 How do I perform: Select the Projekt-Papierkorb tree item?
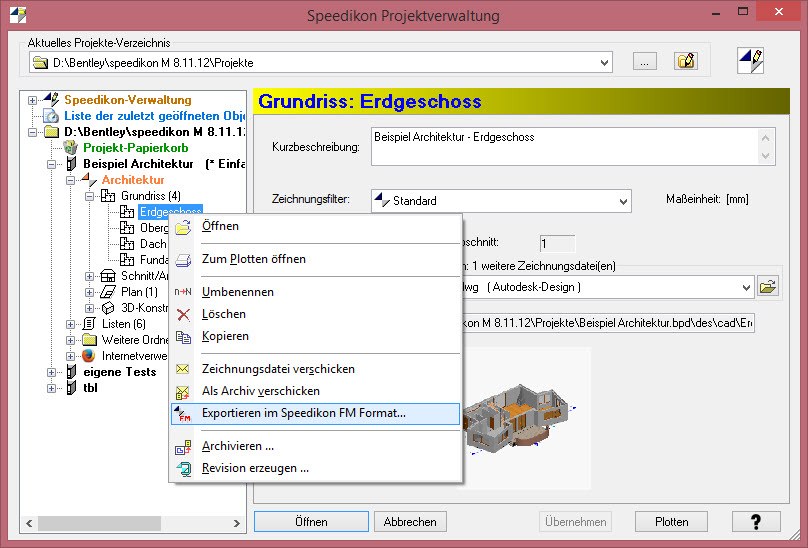[x=136, y=148]
